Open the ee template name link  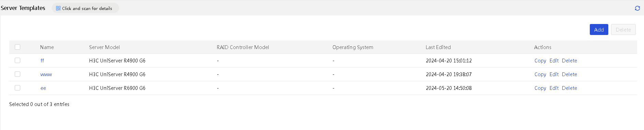tap(43, 88)
